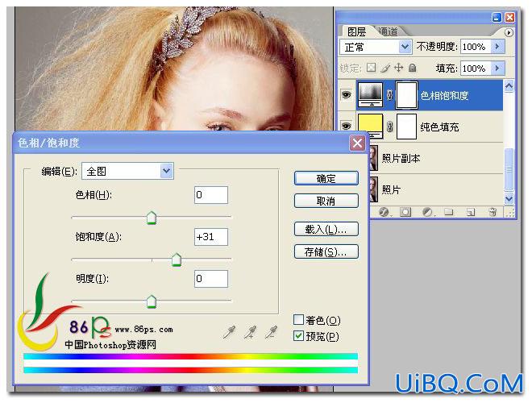This screenshot has width=532, height=403.
Task: Click the new adjustment layer icon
Action: point(427,212)
